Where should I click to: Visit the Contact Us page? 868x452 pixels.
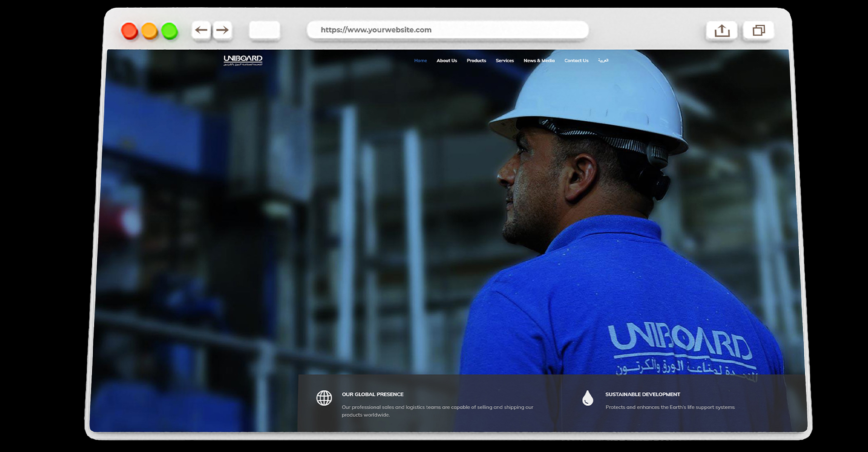pyautogui.click(x=576, y=61)
